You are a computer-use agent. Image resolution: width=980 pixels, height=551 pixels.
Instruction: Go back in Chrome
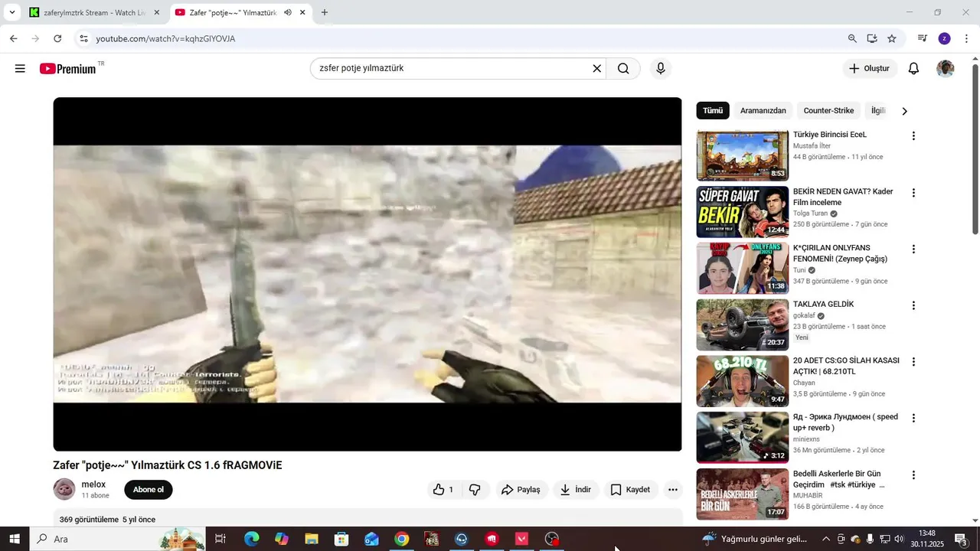(x=14, y=38)
